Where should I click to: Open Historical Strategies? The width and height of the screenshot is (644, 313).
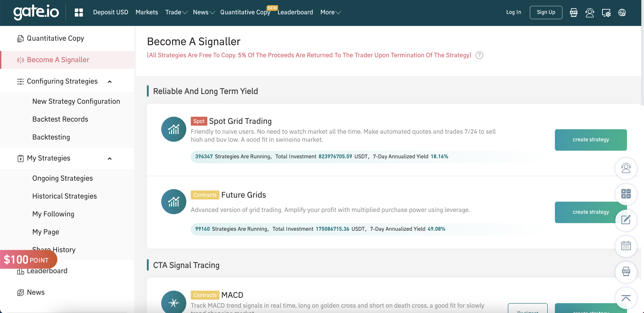point(64,196)
